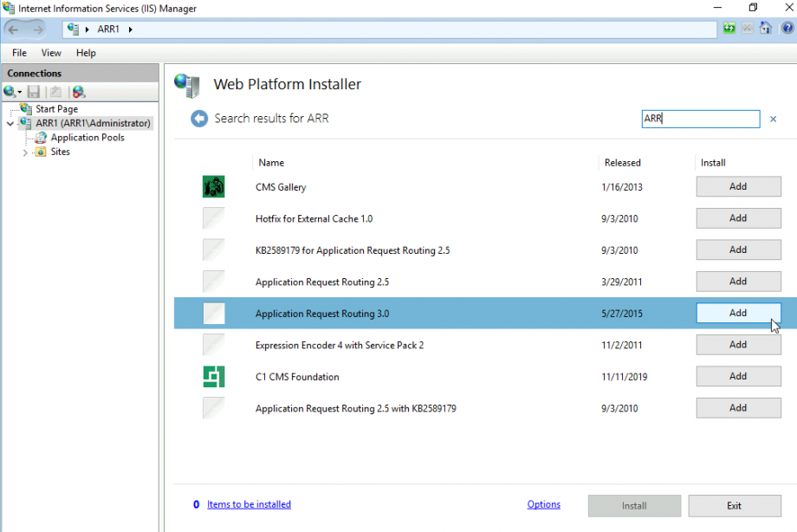The height and width of the screenshot is (532, 797).
Task: Open the File menu
Action: coord(18,53)
